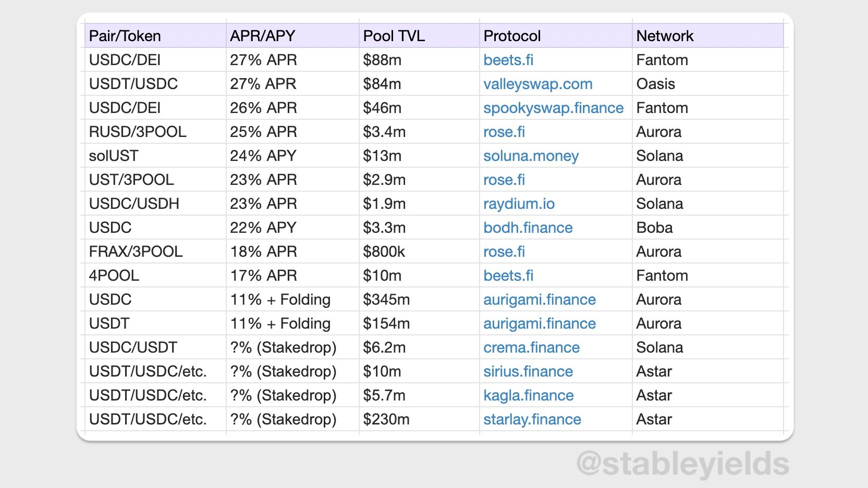Viewport: 868px width, 488px height.
Task: Open the bodh.finance link
Action: pos(528,228)
